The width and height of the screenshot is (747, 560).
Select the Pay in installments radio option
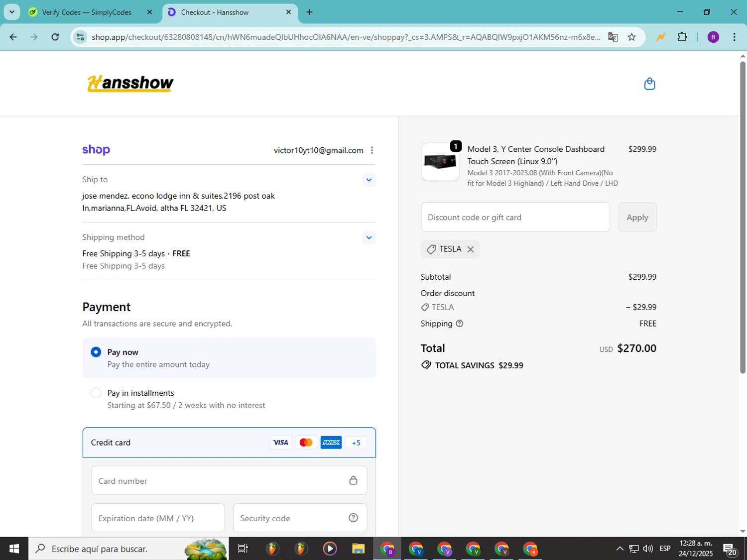pyautogui.click(x=96, y=393)
